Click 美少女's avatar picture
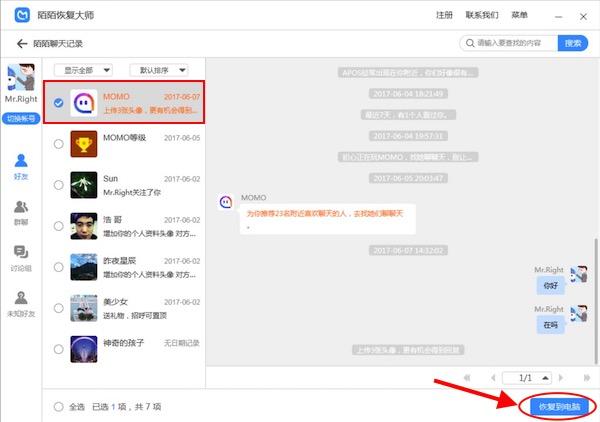This screenshot has height=422, width=600. [x=84, y=308]
